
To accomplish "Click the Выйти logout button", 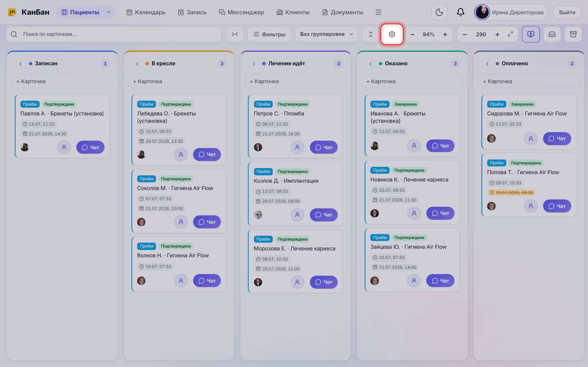I will [x=567, y=12].
